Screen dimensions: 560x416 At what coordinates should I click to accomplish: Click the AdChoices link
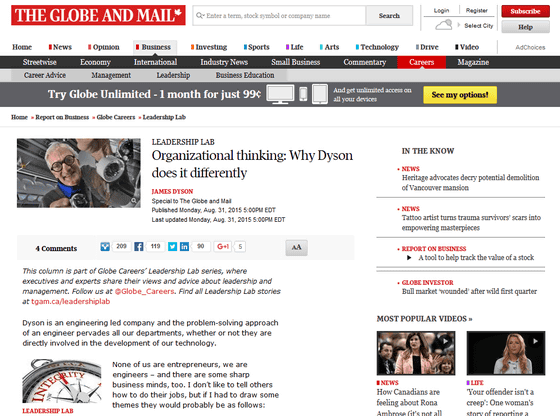[530, 47]
